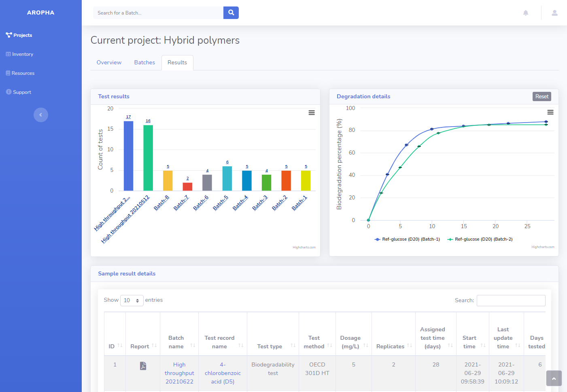Switch to the Overview tab

108,62
